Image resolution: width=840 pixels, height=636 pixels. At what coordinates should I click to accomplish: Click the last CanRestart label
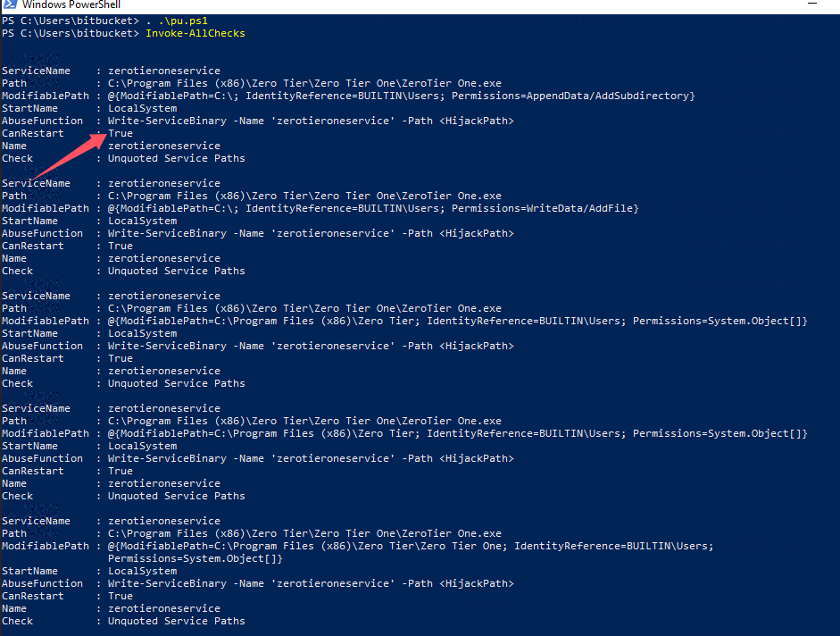[x=33, y=596]
